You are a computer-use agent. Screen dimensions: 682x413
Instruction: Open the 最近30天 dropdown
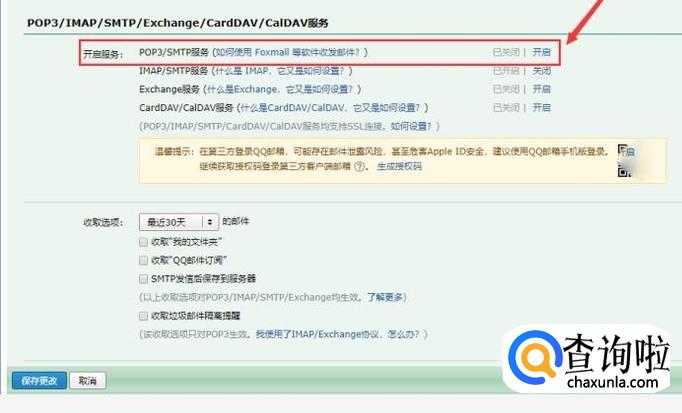[x=179, y=222]
